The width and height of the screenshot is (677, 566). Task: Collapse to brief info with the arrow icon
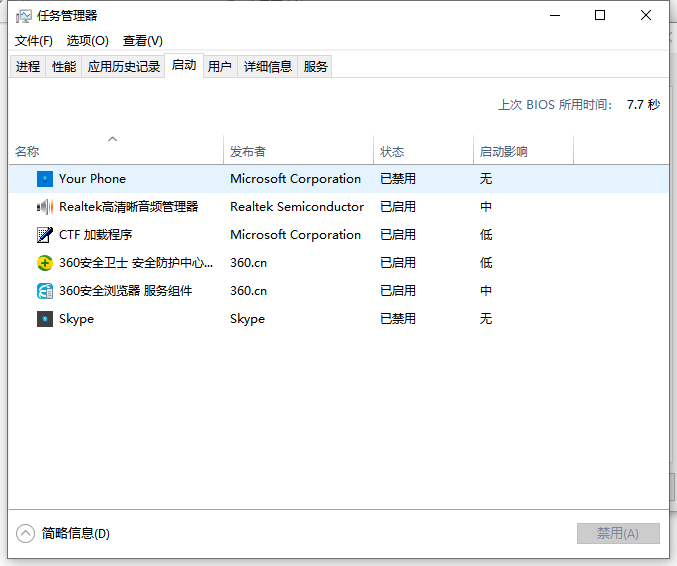(25, 534)
